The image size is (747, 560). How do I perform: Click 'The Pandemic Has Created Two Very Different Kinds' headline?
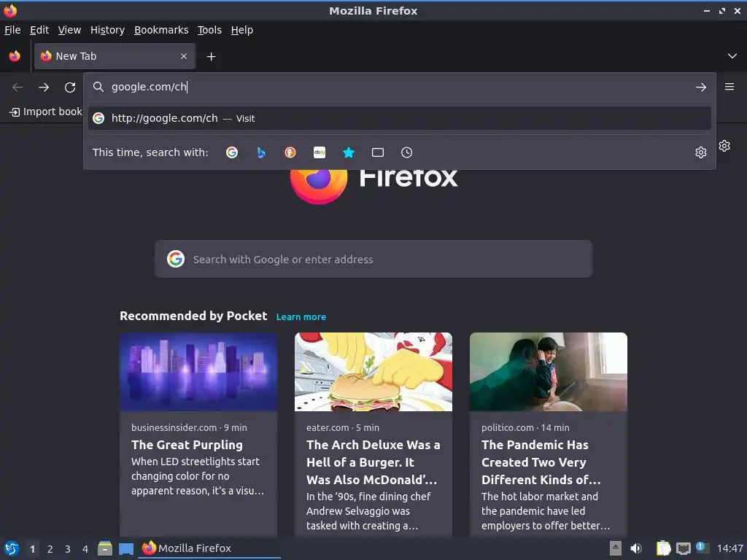541,462
